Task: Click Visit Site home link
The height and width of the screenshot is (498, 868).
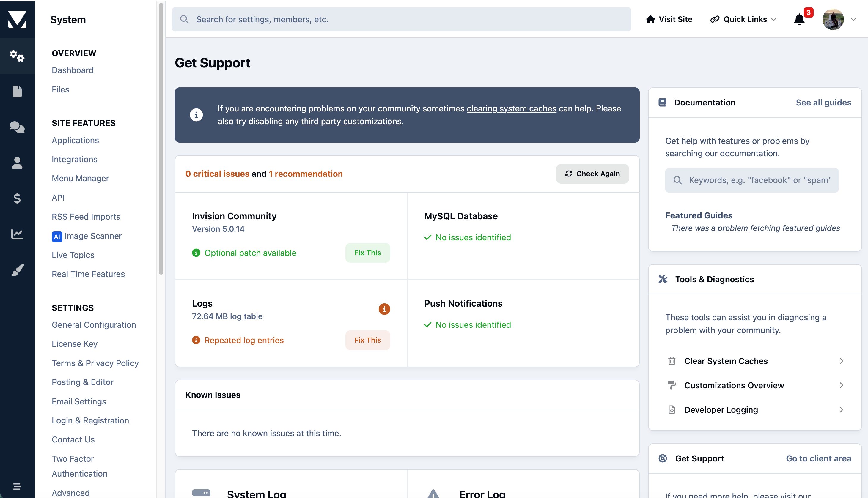Action: pos(669,20)
